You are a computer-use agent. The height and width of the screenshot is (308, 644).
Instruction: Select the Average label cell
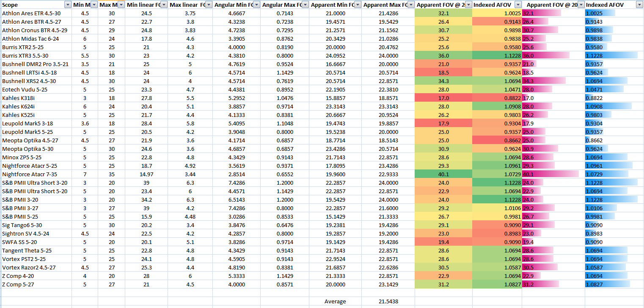click(335, 301)
